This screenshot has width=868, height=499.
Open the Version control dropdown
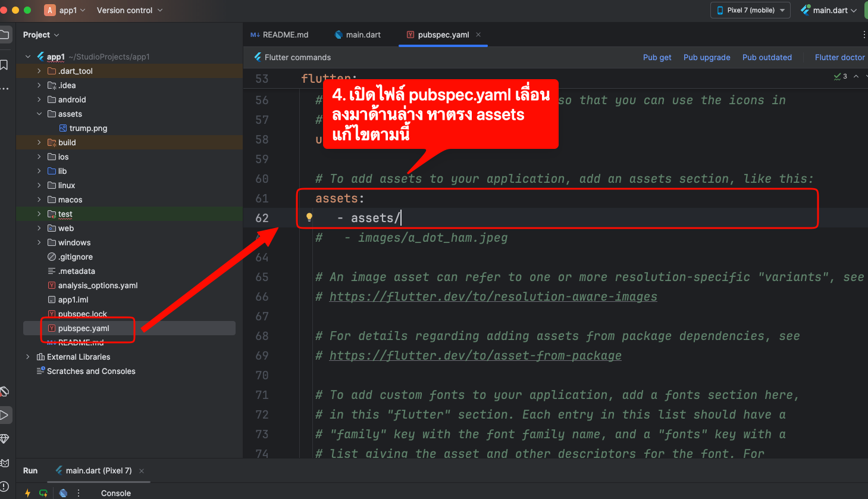129,10
